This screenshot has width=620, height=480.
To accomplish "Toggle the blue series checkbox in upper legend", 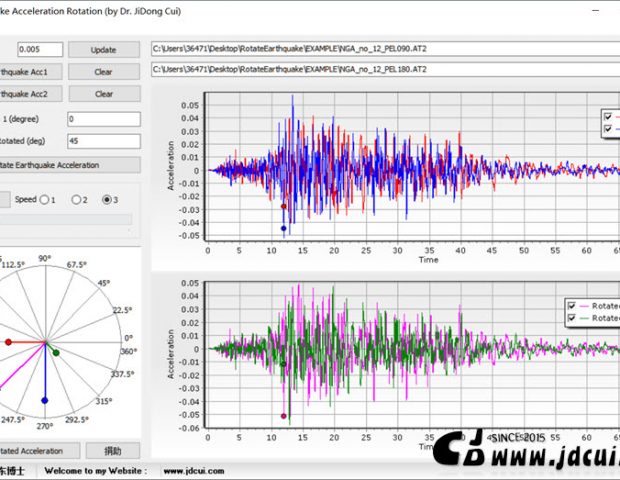I will 607,130.
